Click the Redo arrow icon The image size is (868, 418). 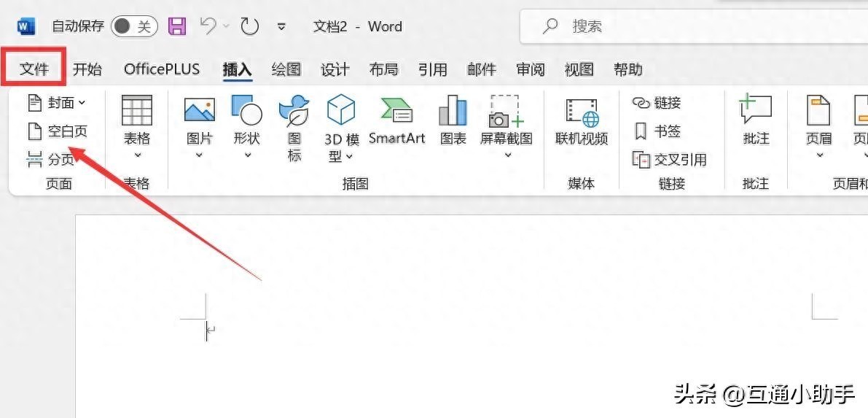tap(250, 27)
